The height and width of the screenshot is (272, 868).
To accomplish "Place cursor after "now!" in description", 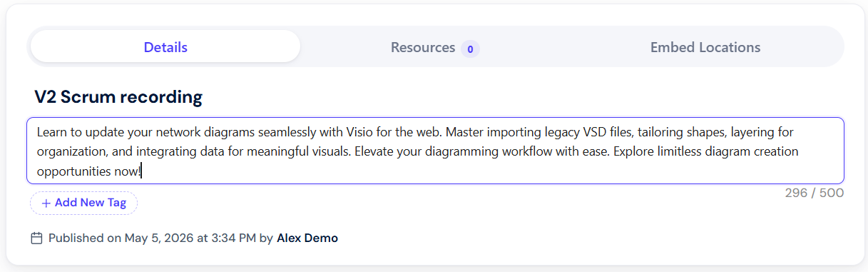I will click(x=142, y=171).
